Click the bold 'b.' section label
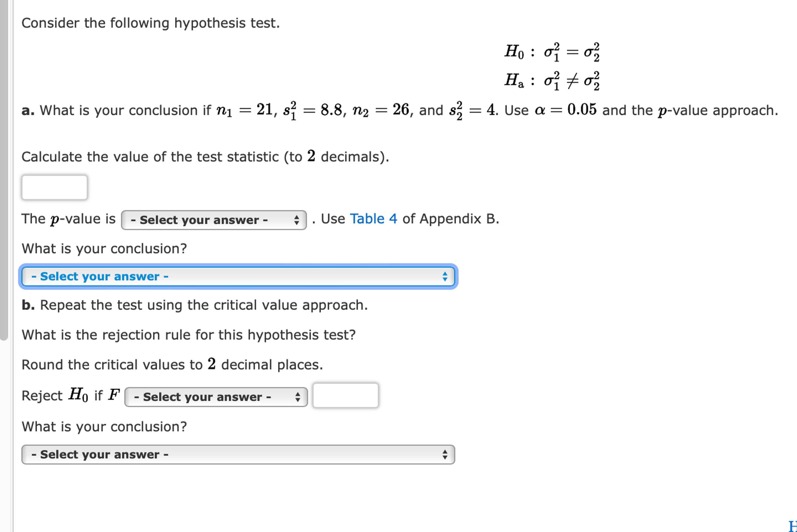 29,305
